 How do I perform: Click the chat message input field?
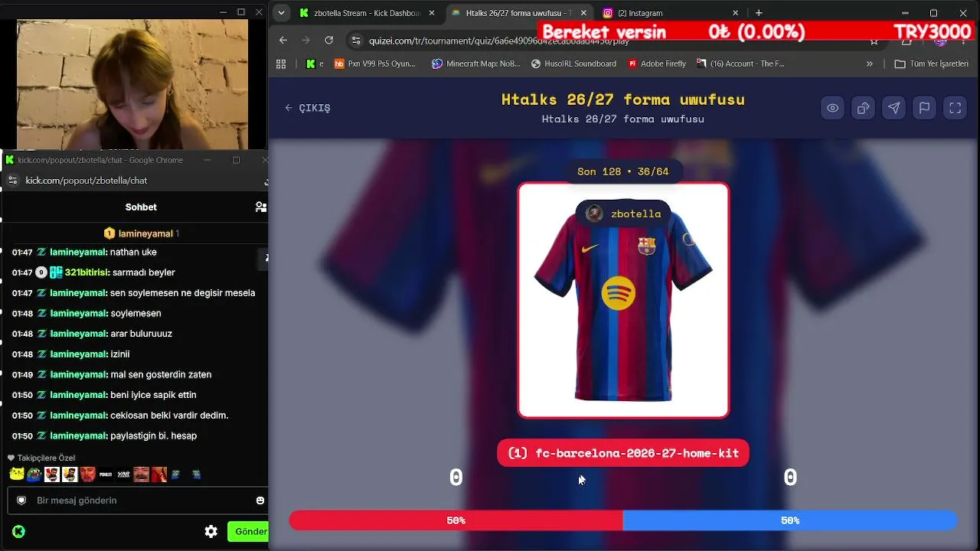(x=138, y=500)
